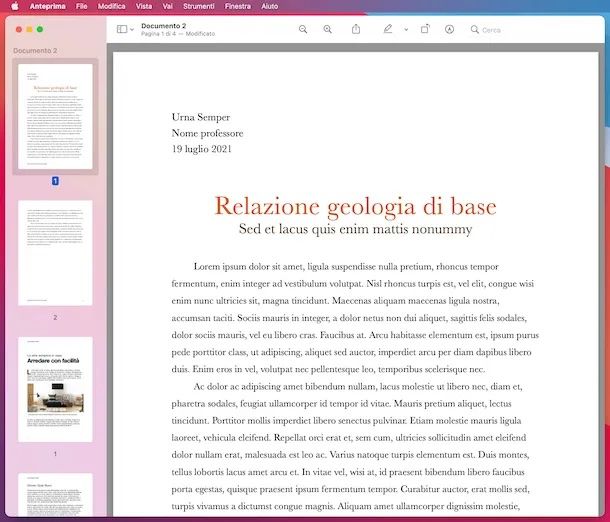Click the paragraph starting Lorem ipsum dolor
This screenshot has height=522, width=610.
tap(355, 318)
